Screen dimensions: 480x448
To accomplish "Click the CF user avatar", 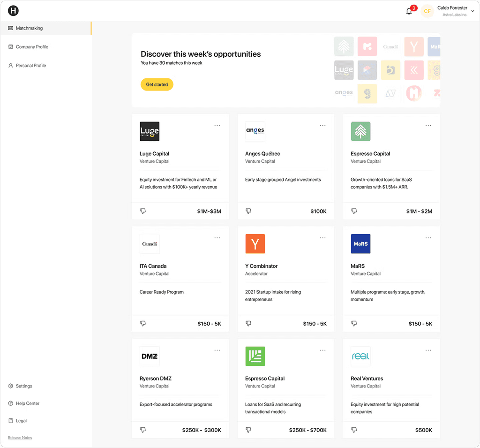I will pos(427,11).
